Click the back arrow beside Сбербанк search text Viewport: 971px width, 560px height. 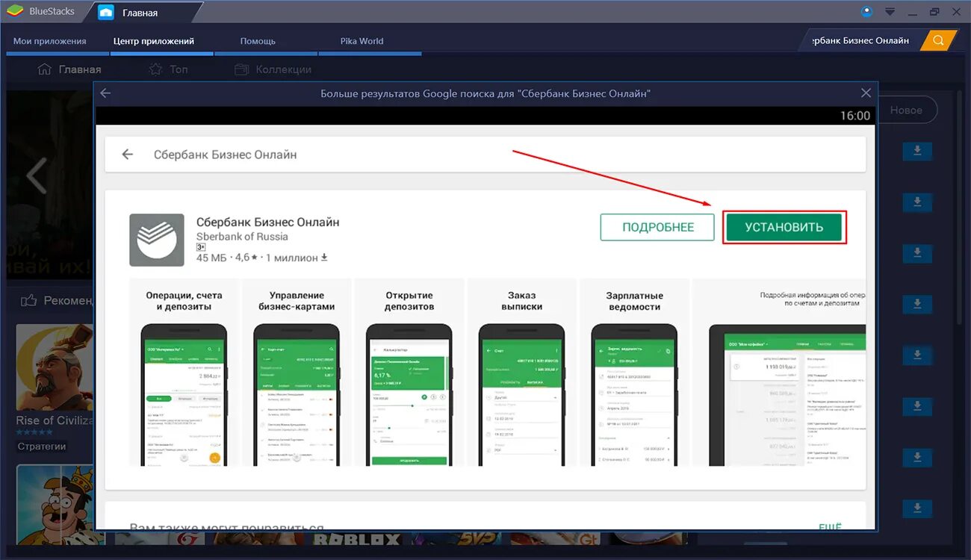tap(128, 155)
